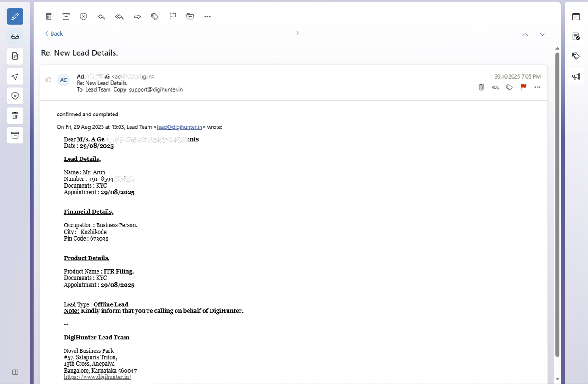
Task: Click Back to return to message list
Action: point(53,34)
